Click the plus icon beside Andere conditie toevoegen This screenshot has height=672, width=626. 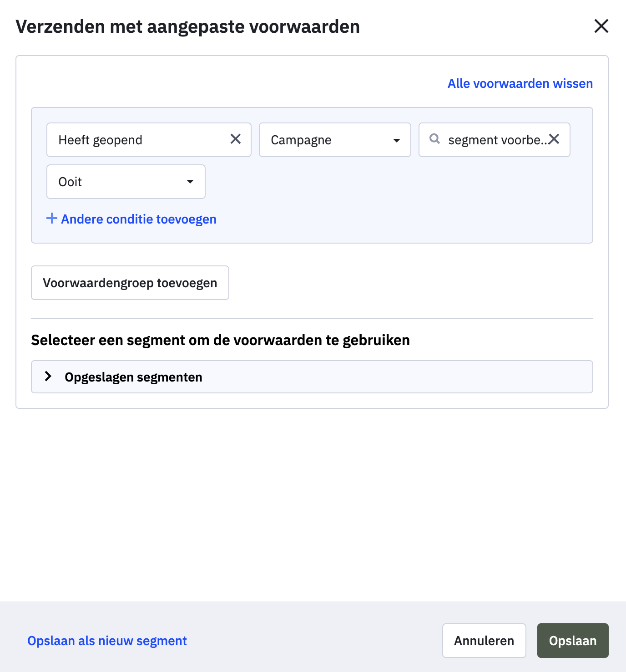(x=51, y=219)
